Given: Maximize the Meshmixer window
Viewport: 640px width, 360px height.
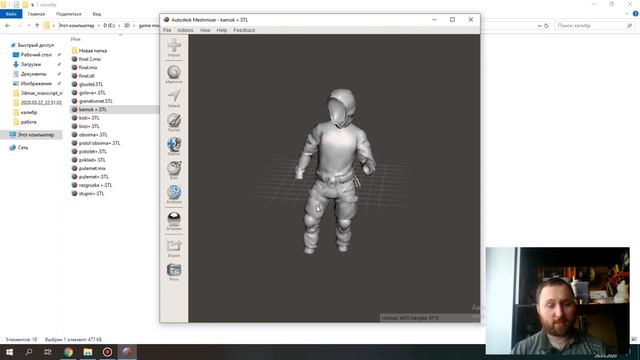Looking at the screenshot, I should point(452,20).
